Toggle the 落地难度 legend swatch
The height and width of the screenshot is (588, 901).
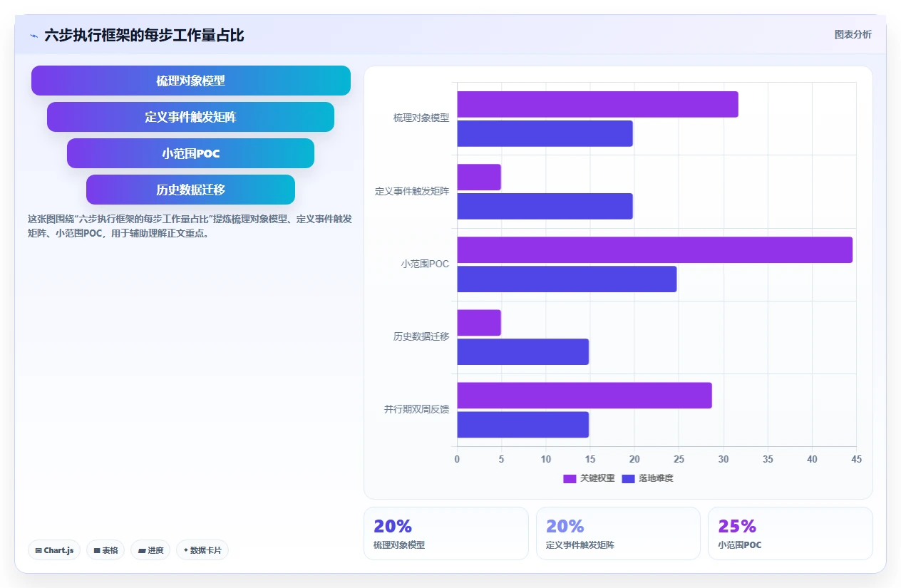629,478
